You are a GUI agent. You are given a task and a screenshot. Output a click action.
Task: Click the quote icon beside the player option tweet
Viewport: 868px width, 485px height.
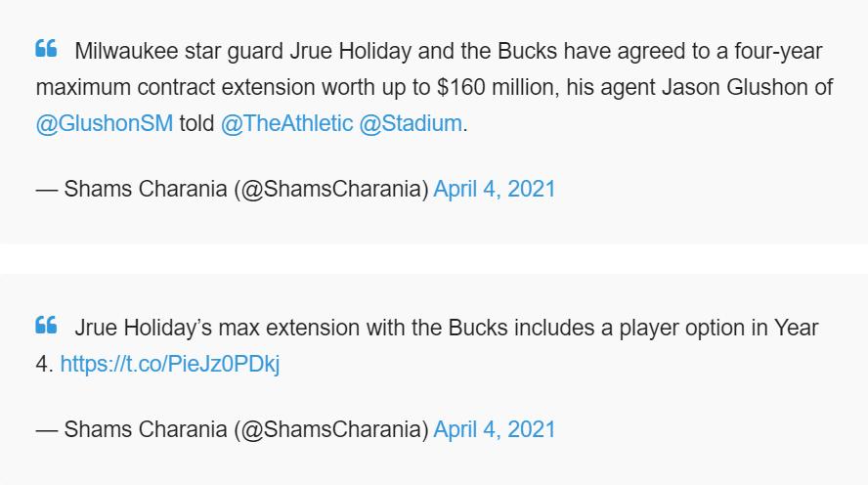click(x=46, y=326)
